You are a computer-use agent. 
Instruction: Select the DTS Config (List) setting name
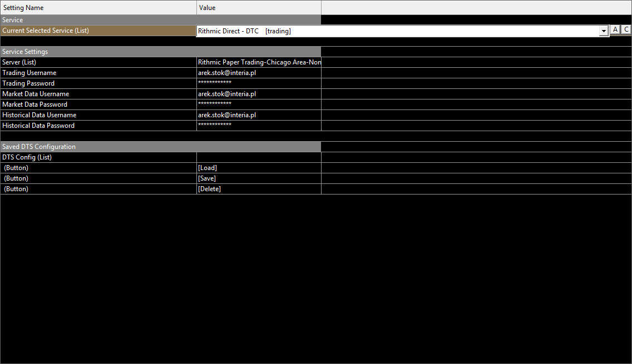point(98,157)
